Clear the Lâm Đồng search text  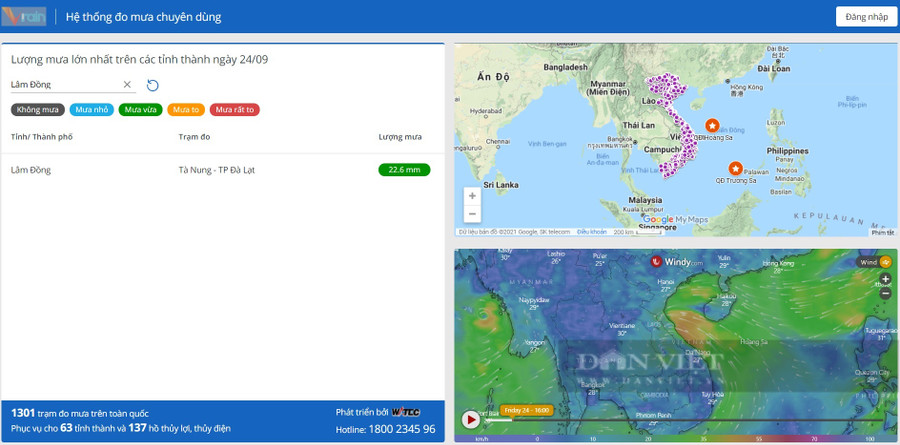click(x=127, y=85)
